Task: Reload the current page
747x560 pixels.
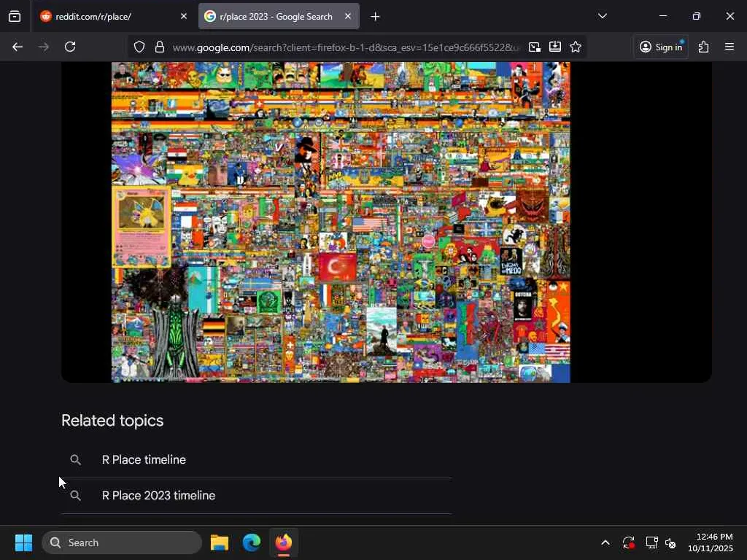Action: pyautogui.click(x=70, y=47)
